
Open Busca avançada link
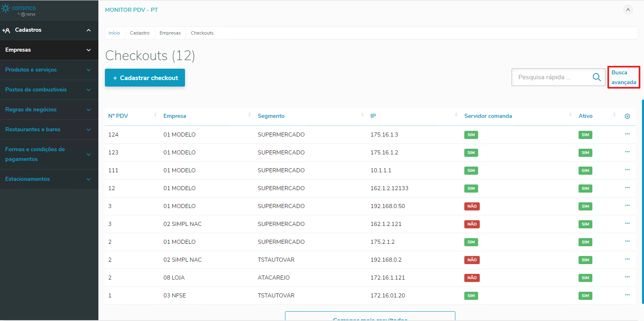624,77
